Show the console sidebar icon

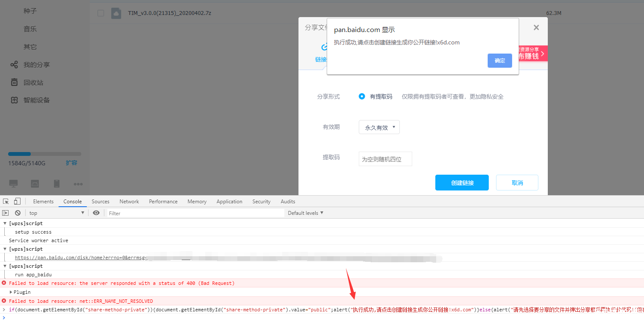coord(6,213)
